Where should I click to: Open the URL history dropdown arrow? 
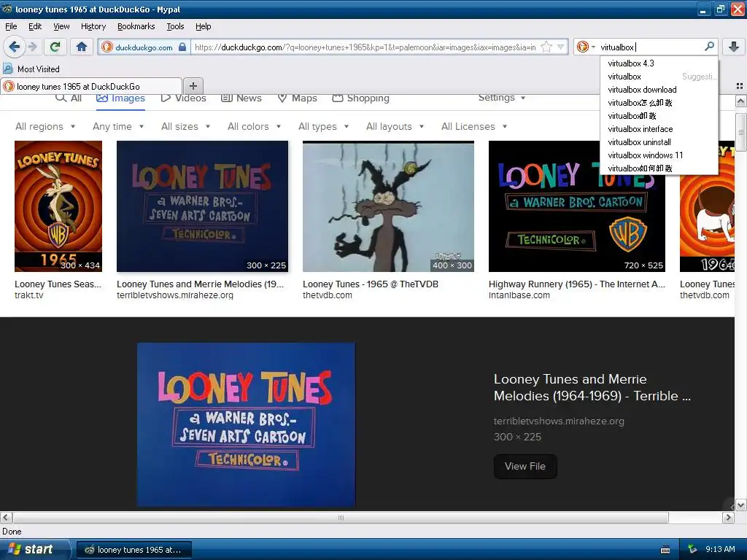(561, 47)
